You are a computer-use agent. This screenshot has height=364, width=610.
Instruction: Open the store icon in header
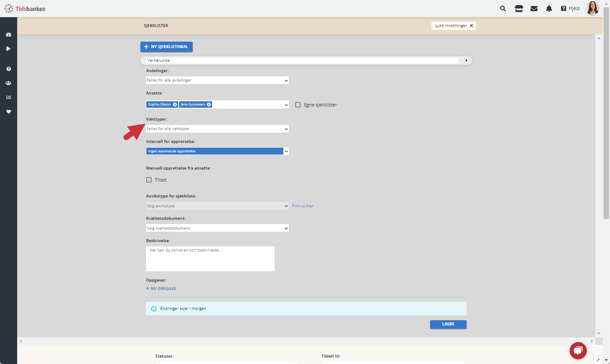pyautogui.click(x=519, y=9)
